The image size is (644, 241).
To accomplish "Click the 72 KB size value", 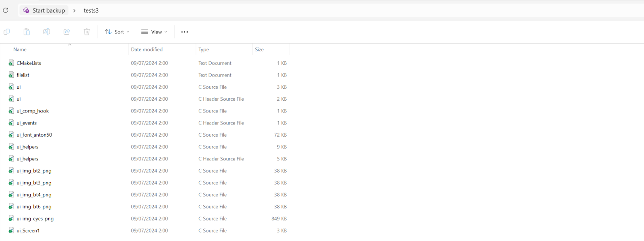I will (x=281, y=135).
